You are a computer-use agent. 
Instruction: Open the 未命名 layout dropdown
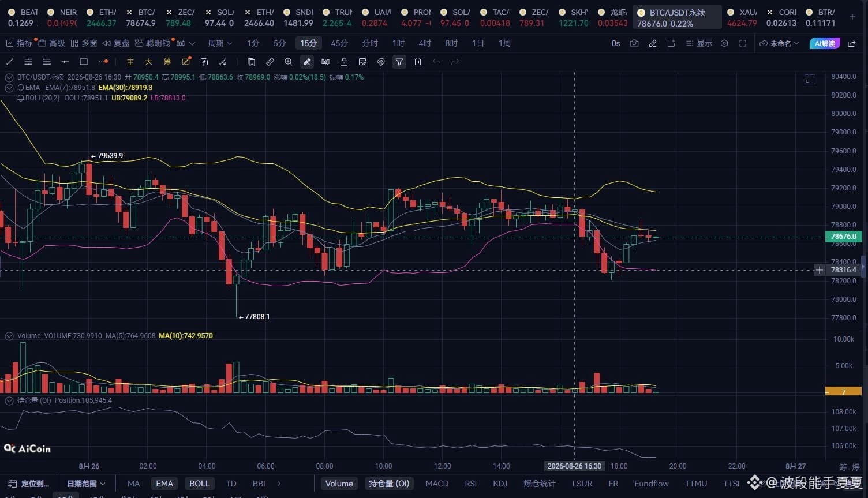tap(779, 43)
